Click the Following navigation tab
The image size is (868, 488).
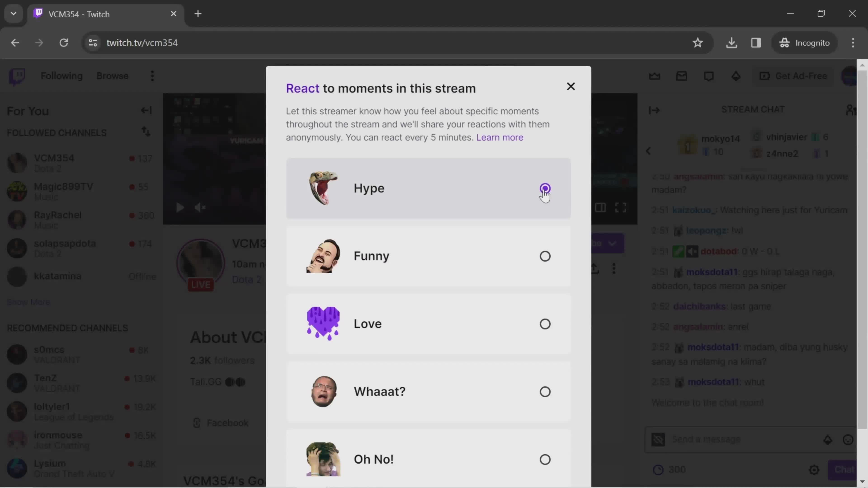click(x=61, y=76)
